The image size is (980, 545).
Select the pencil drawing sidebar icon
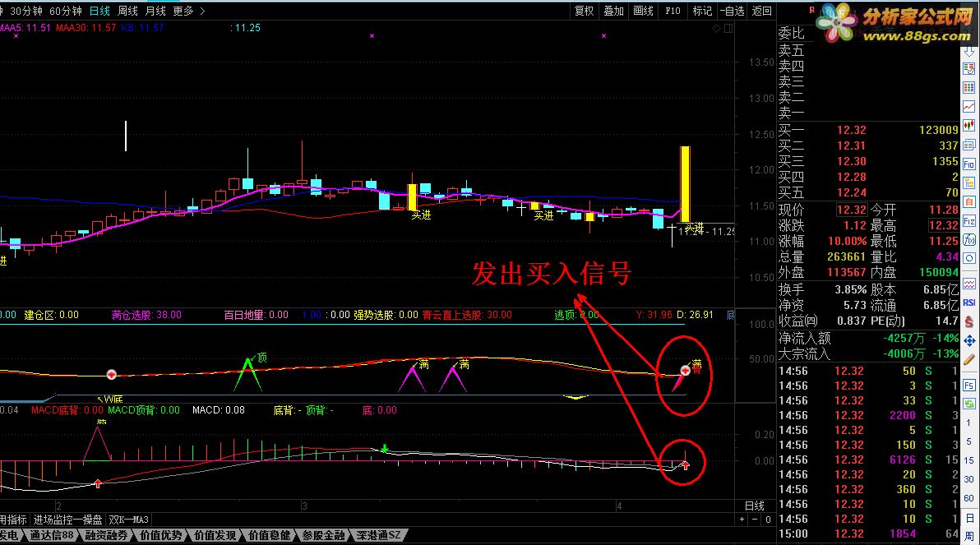968,360
